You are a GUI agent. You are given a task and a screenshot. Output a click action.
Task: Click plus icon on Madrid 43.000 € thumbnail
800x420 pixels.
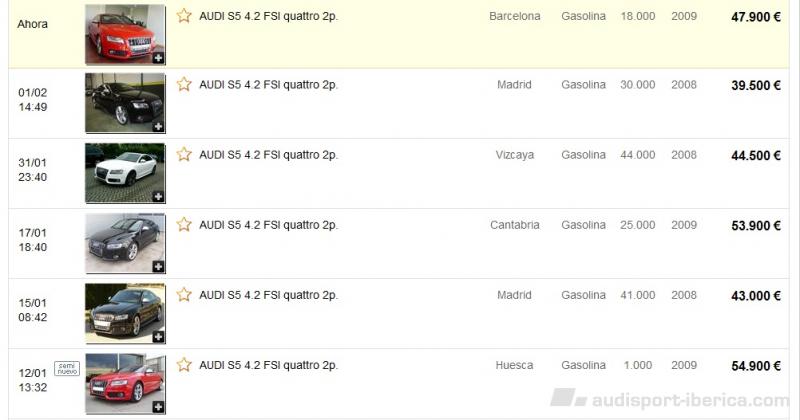click(158, 337)
